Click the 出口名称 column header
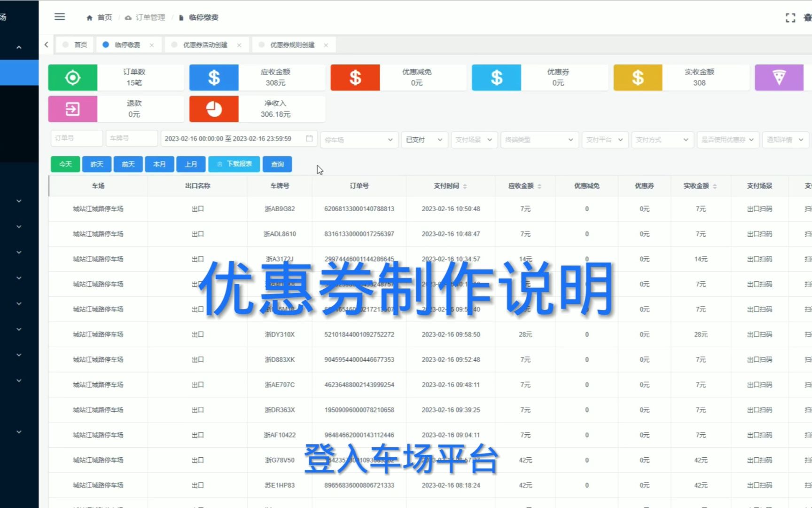This screenshot has height=508, width=812. click(x=197, y=186)
